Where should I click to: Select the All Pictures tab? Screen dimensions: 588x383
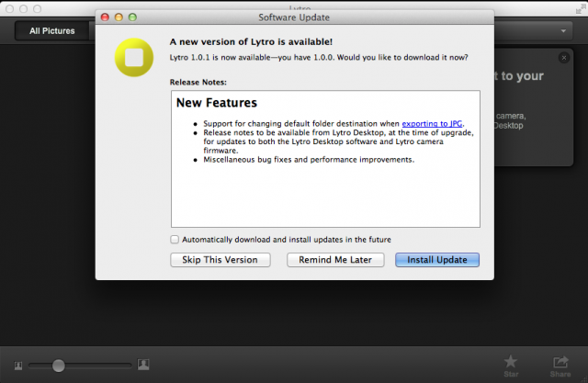click(52, 30)
